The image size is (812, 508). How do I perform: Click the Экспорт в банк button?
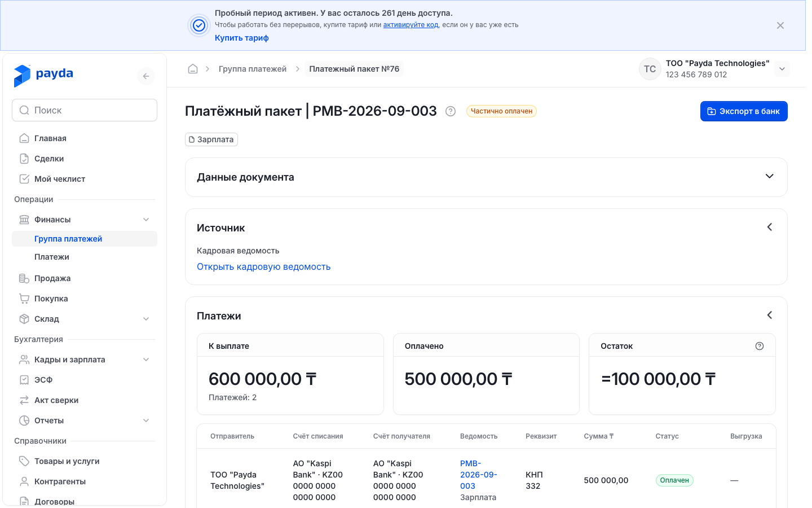(x=744, y=111)
